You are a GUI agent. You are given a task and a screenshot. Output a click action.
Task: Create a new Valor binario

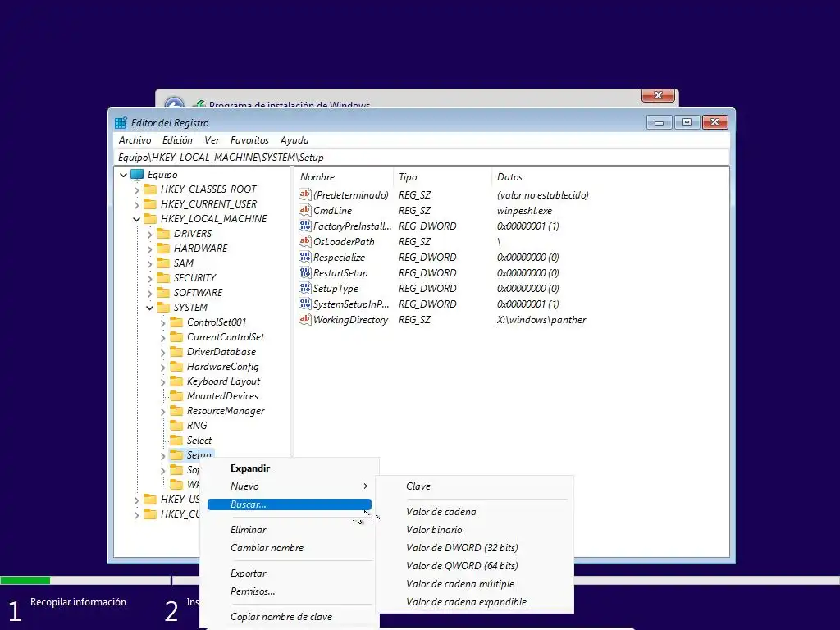tap(475, 530)
